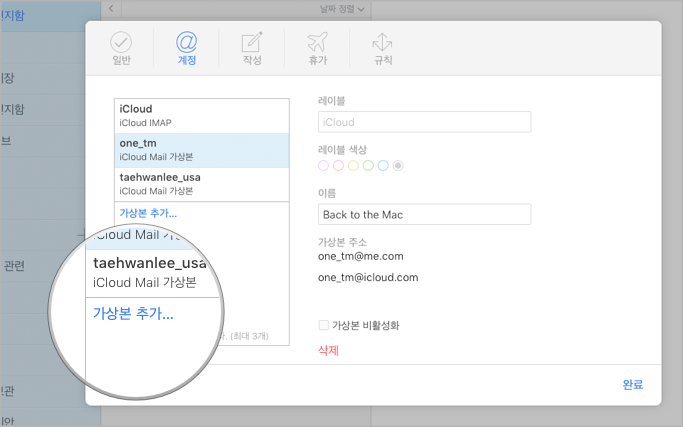The image size is (683, 427).
Task: Click the one_tm@icloud.com alias address
Action: (x=368, y=278)
